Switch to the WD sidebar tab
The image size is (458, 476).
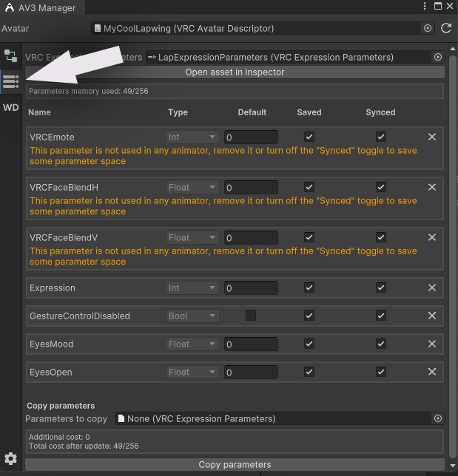click(10, 107)
